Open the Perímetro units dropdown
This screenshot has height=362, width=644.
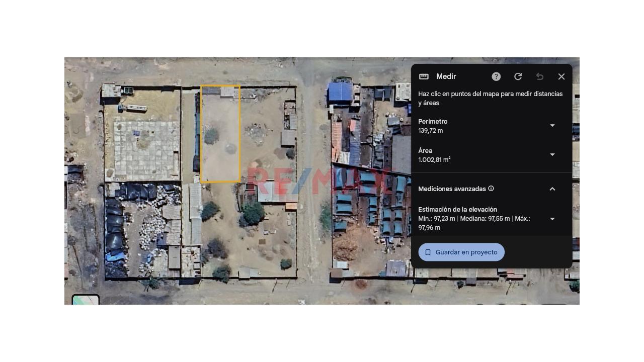click(552, 126)
